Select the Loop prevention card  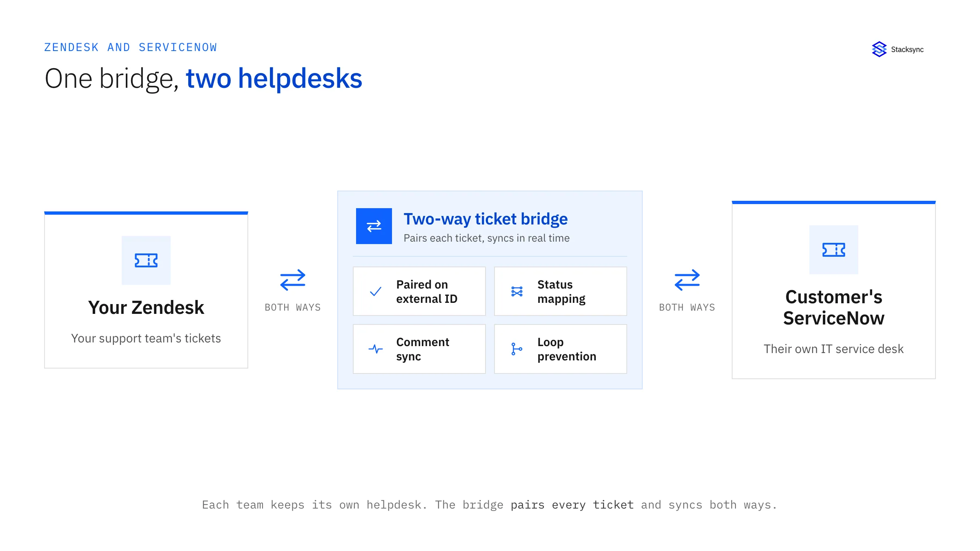tap(561, 349)
